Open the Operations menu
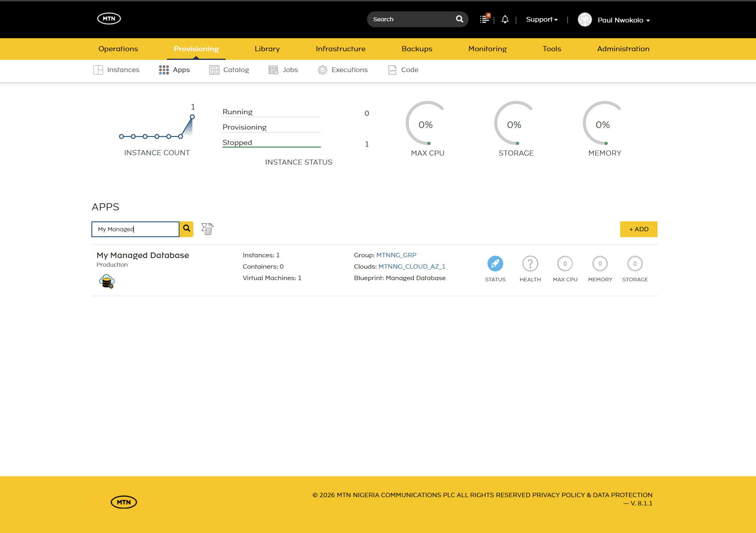Viewport: 756px width, 533px height. click(x=118, y=49)
